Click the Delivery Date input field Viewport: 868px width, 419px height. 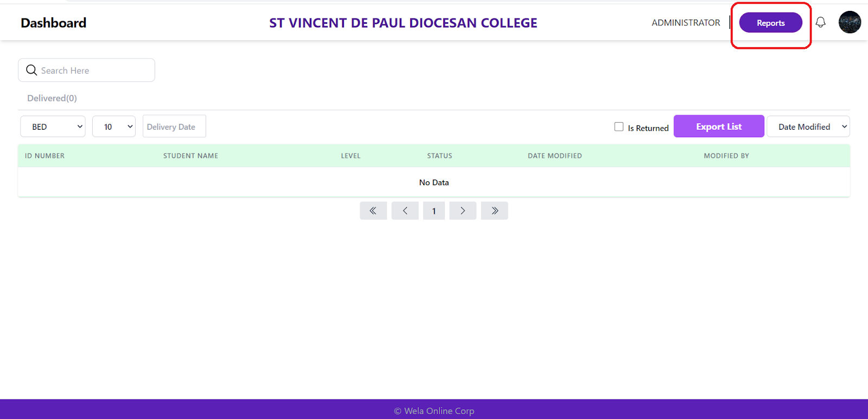coord(174,126)
